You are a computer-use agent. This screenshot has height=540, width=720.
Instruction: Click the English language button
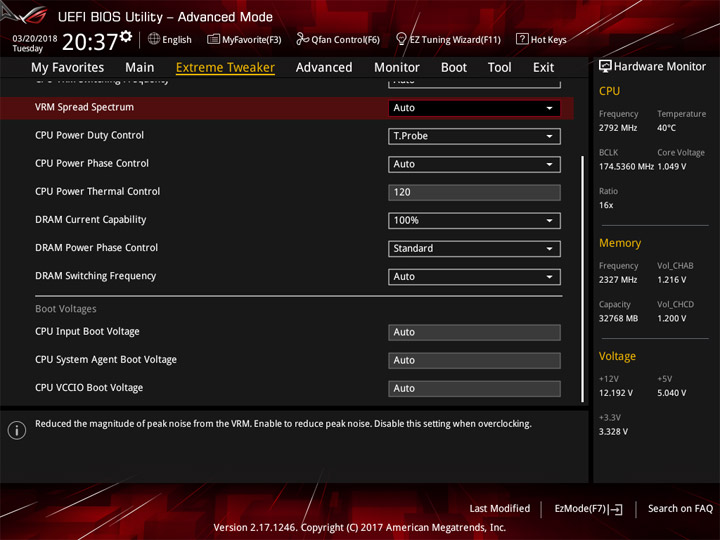[x=170, y=39]
